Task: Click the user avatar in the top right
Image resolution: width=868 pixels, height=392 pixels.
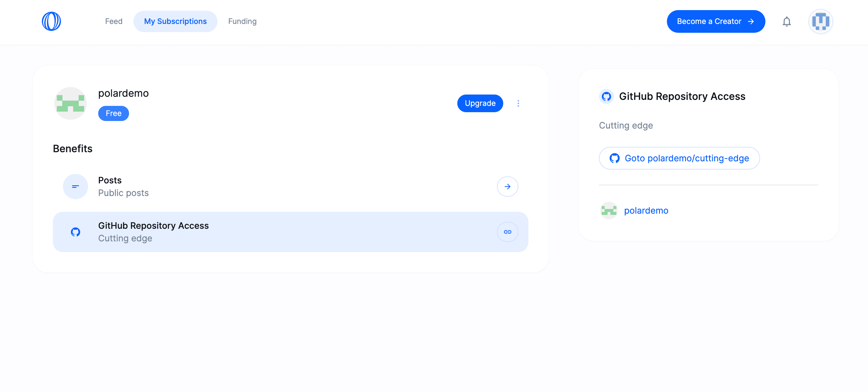Action: click(x=820, y=21)
